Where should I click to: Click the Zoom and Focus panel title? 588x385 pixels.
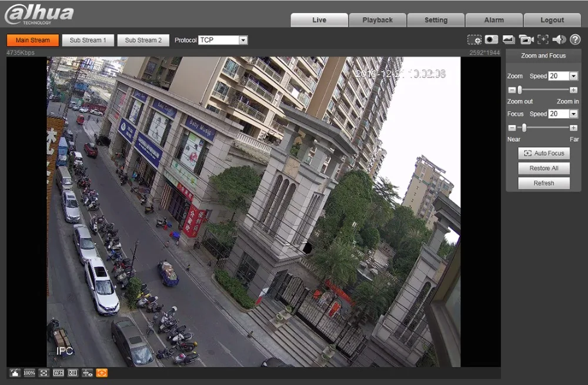(x=543, y=55)
